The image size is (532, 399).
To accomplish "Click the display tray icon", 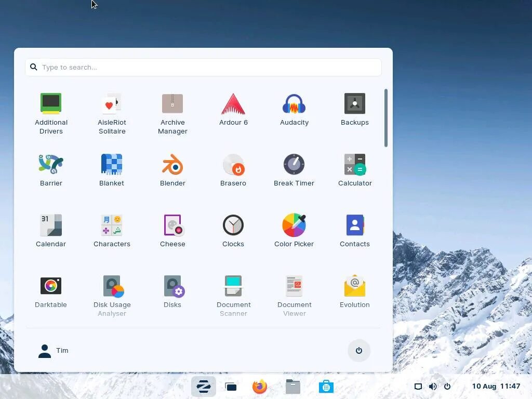I will click(418, 387).
